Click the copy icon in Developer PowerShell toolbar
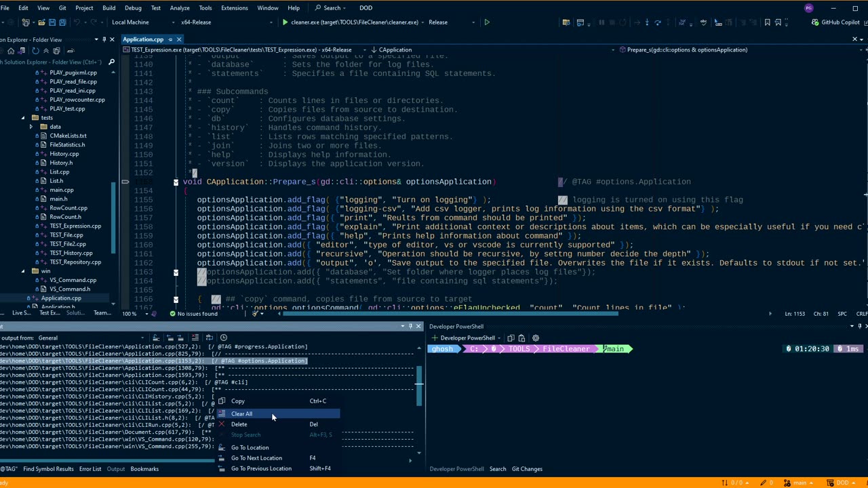The image size is (868, 488). (x=511, y=338)
